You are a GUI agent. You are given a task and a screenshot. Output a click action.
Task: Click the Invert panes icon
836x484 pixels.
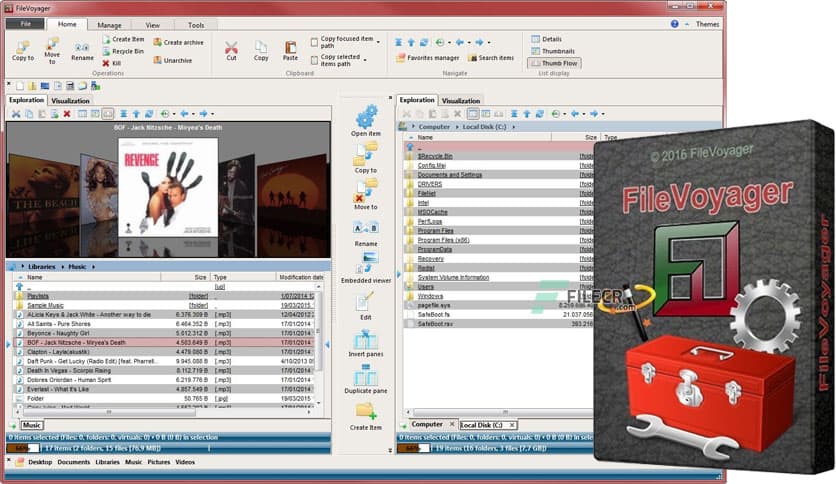tap(366, 343)
